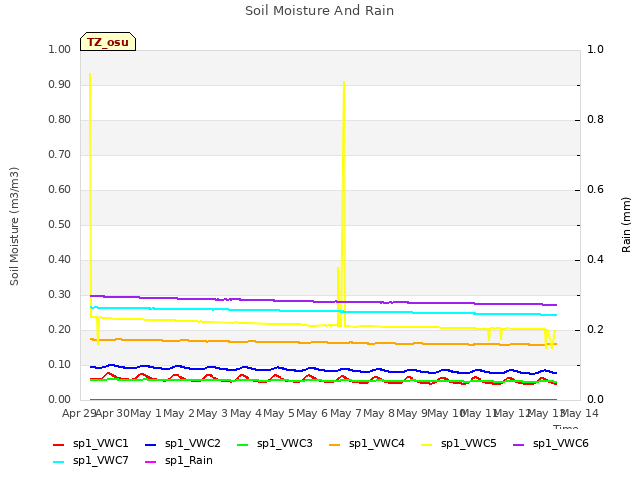Click the green sp1_VWC3 legend swatch
The width and height of the screenshot is (640, 480).
pos(242,444)
